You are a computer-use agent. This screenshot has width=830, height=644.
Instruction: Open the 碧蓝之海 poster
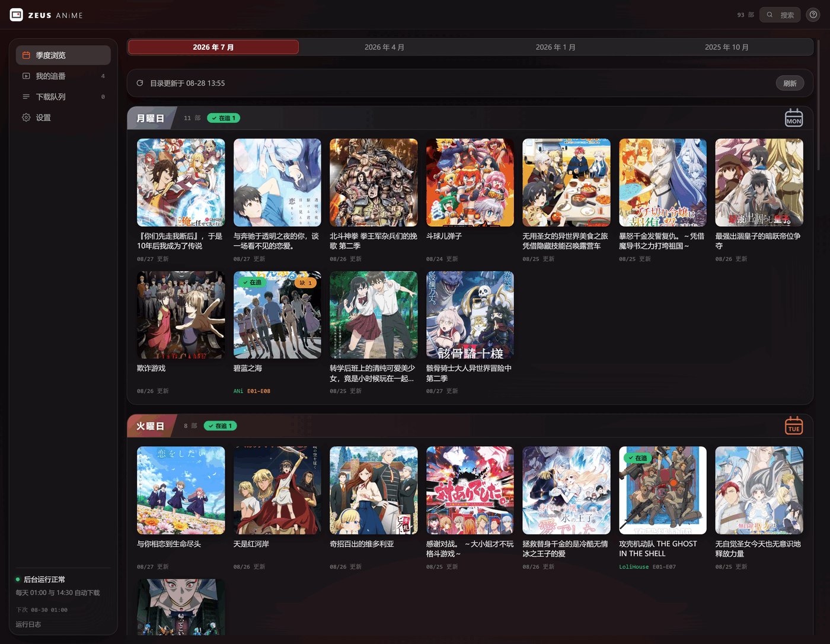277,315
